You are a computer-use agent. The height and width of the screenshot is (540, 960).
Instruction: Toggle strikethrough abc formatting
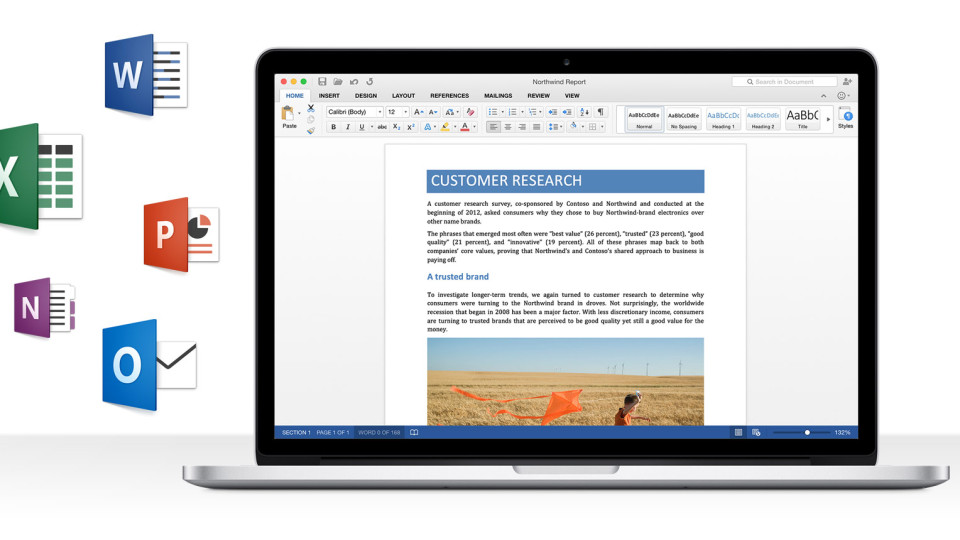(x=382, y=127)
